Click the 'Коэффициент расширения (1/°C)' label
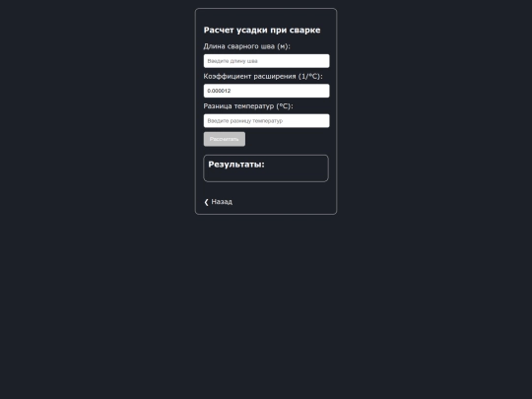The height and width of the screenshot is (399, 532). (263, 76)
